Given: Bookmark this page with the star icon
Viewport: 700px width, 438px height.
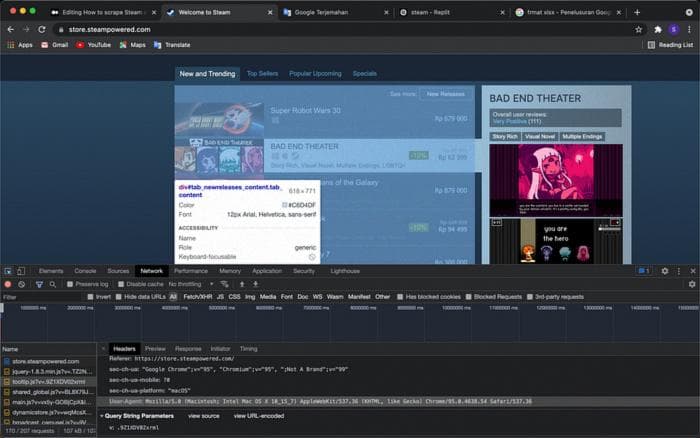Looking at the screenshot, I should tap(638, 29).
